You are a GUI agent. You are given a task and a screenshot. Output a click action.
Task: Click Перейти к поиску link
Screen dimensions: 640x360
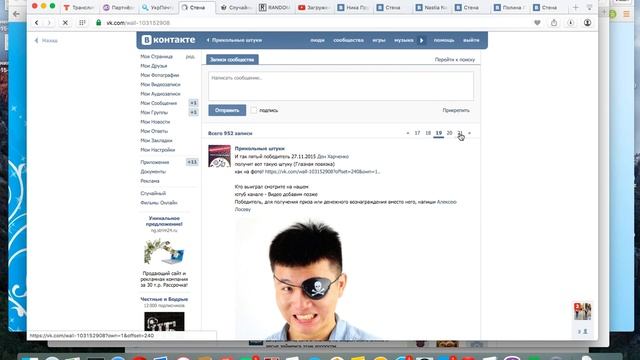[x=455, y=60]
